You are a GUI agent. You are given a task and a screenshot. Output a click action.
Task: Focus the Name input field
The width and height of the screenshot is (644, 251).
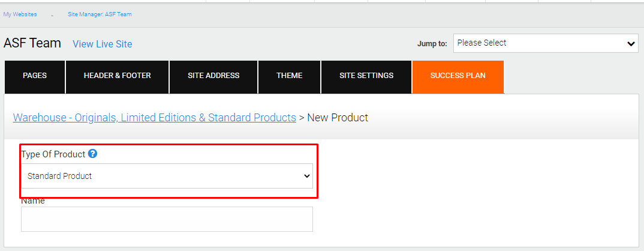[167, 219]
